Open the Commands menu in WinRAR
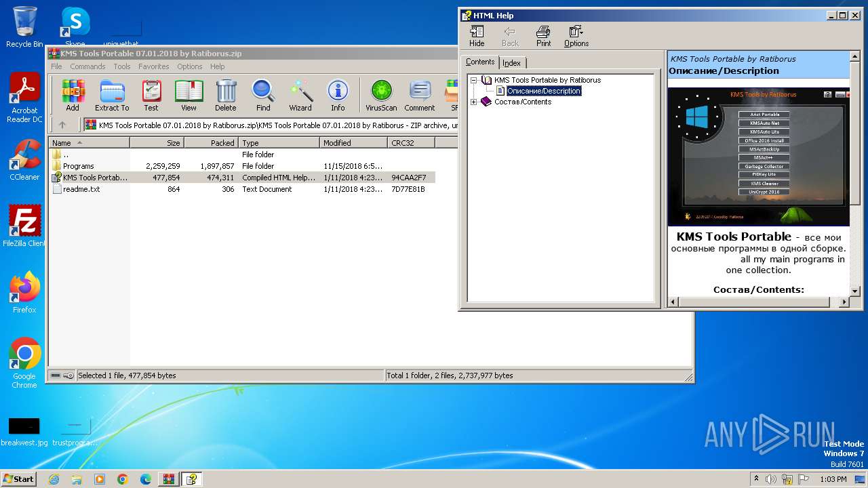The height and width of the screenshot is (488, 868). tap(87, 66)
